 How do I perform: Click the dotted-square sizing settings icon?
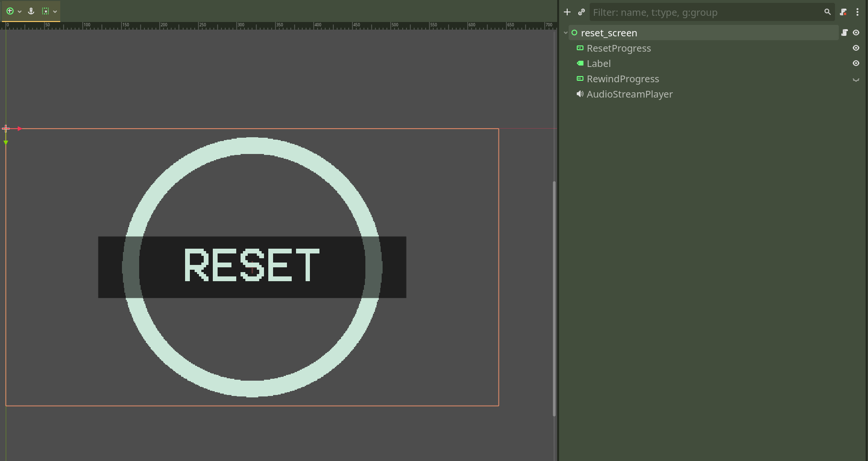click(45, 11)
